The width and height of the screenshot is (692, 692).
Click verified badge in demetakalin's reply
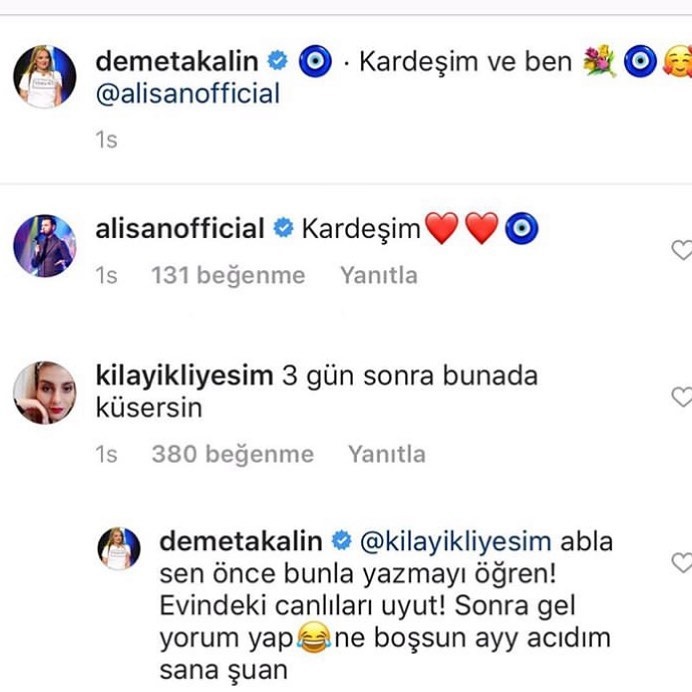(342, 541)
